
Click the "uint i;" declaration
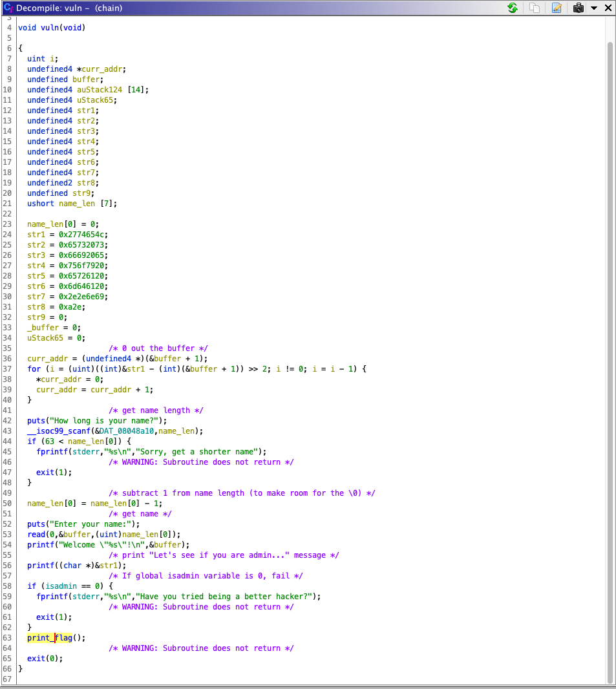click(43, 59)
